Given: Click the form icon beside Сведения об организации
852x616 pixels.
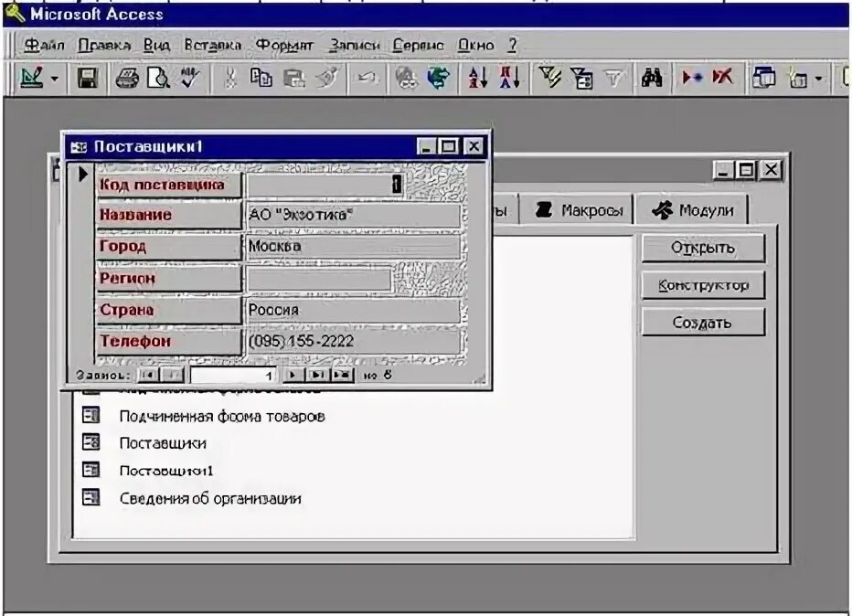Looking at the screenshot, I should coord(91,496).
